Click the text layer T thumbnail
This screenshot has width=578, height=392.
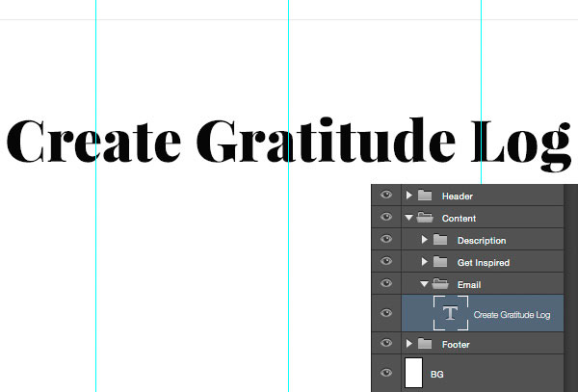coord(451,313)
